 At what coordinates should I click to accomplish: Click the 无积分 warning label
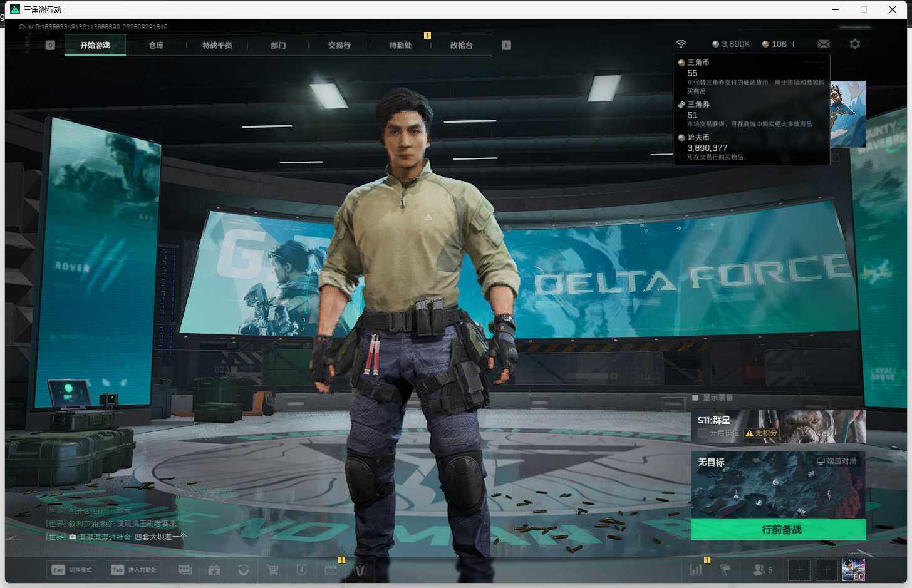(x=761, y=433)
